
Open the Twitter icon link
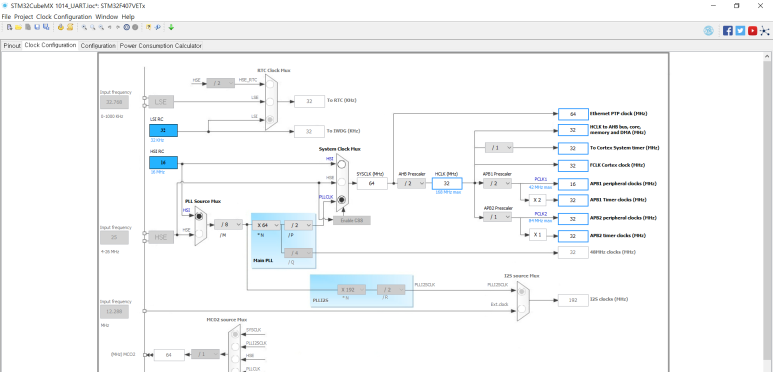pyautogui.click(x=740, y=31)
